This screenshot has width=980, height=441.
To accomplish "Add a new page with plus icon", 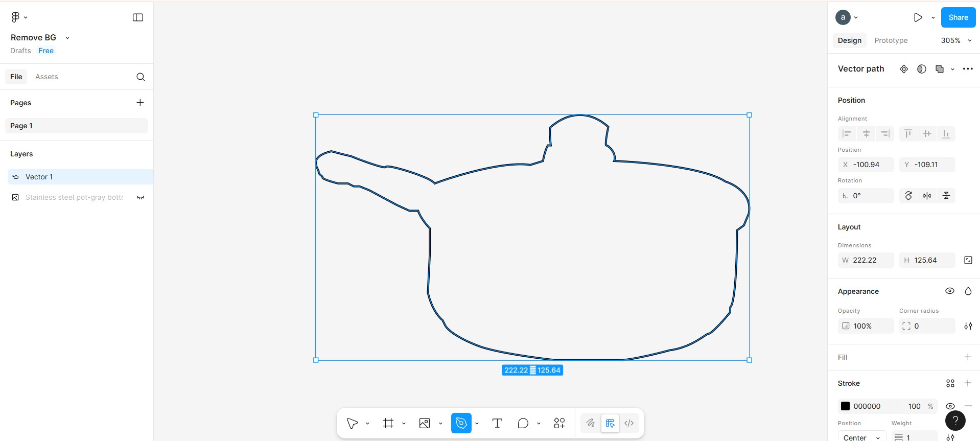I will 140,103.
